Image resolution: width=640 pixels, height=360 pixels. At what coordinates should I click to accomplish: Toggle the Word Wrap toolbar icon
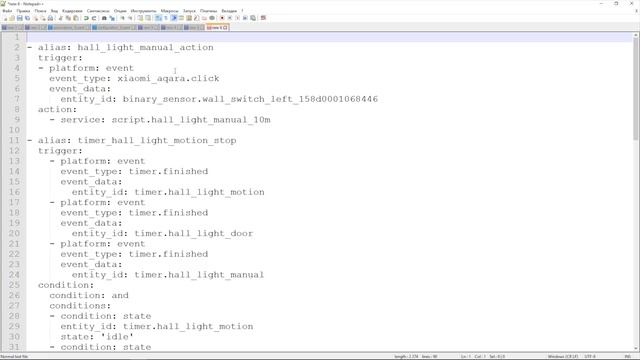click(x=158, y=18)
